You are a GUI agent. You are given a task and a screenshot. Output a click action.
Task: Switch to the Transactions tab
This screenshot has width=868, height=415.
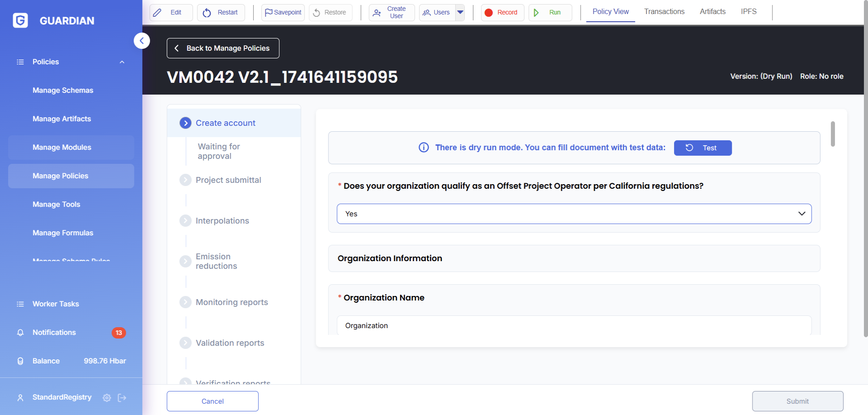(x=664, y=12)
